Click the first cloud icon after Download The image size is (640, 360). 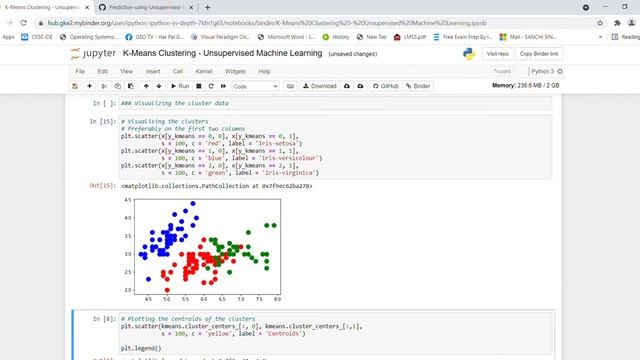click(x=347, y=86)
